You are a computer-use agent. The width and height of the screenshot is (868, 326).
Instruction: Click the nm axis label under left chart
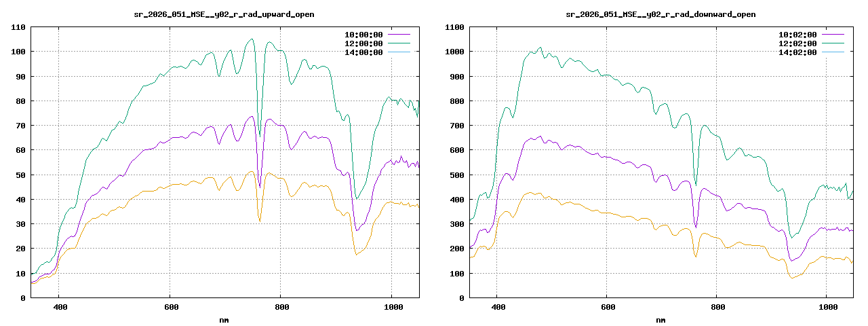(224, 319)
